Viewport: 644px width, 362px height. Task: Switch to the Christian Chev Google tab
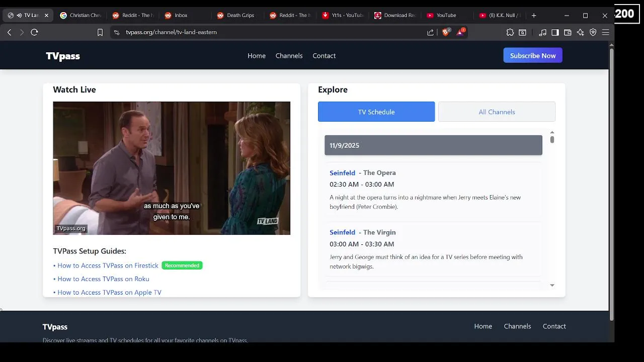(80, 16)
